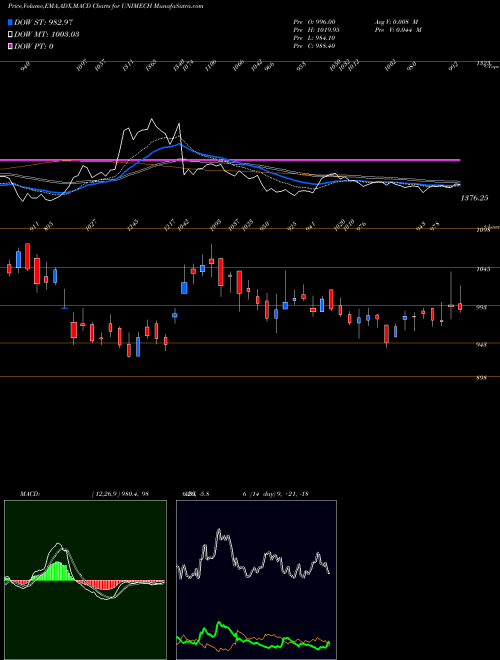Click the 'Pre H: 1019.95' value

(316, 30)
